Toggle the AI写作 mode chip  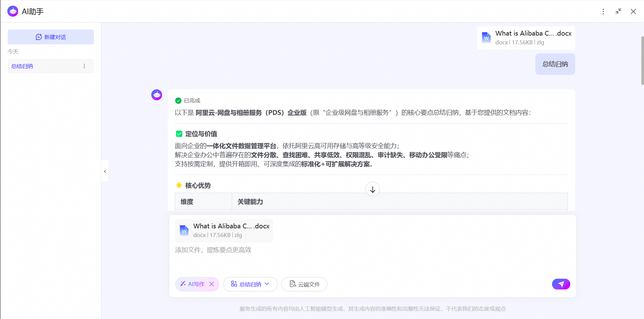click(x=193, y=284)
